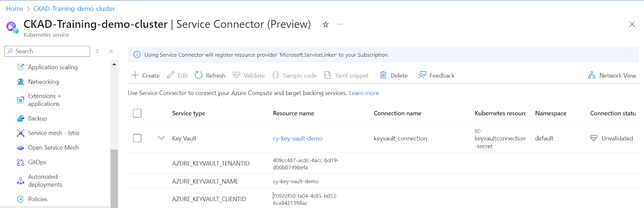Click the Delete trash icon
Image resolution: width=644 pixels, height=208 pixels.
click(x=383, y=75)
